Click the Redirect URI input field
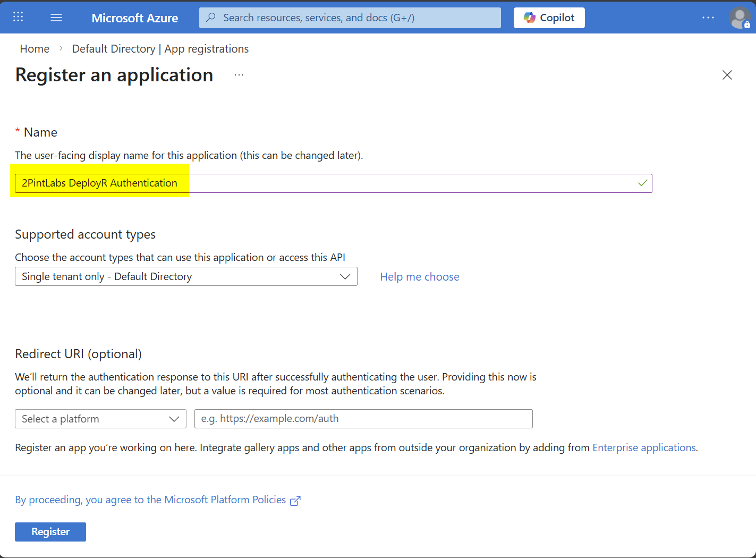Screen dimensions: 756x558 tap(363, 419)
